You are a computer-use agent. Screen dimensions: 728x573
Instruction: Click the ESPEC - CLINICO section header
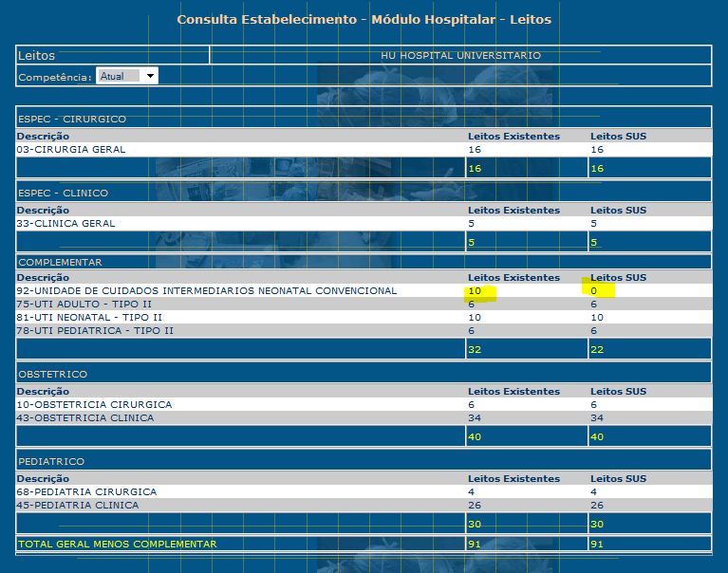[x=64, y=193]
